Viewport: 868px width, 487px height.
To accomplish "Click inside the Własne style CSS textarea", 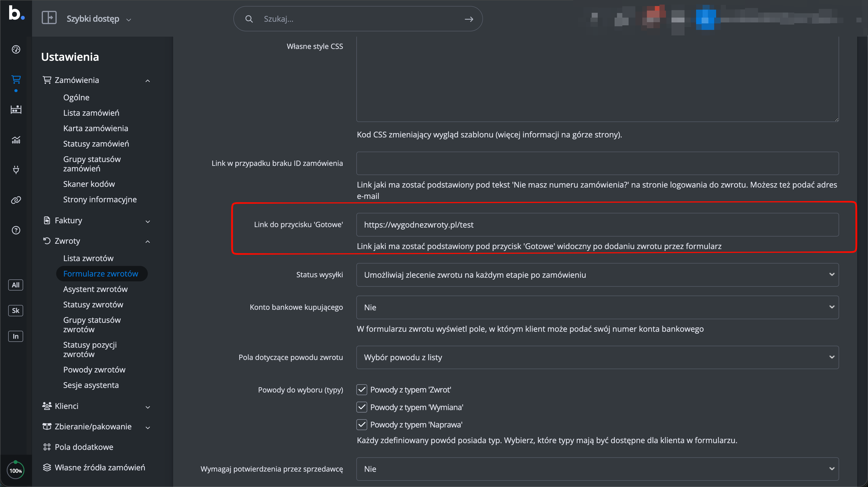I will [597, 79].
